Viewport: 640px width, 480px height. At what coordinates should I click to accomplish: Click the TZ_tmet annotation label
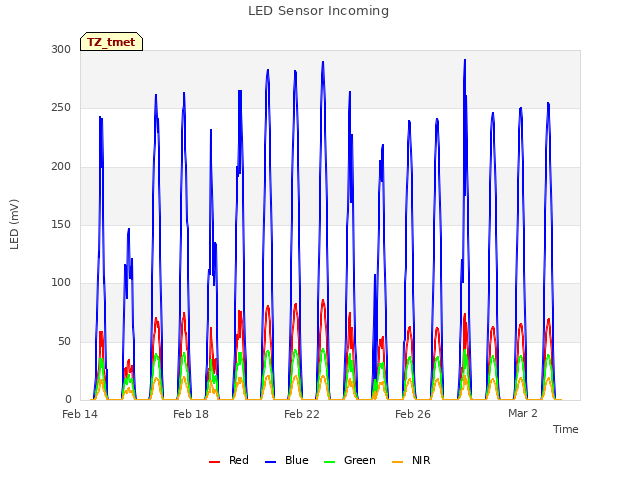pyautogui.click(x=111, y=42)
